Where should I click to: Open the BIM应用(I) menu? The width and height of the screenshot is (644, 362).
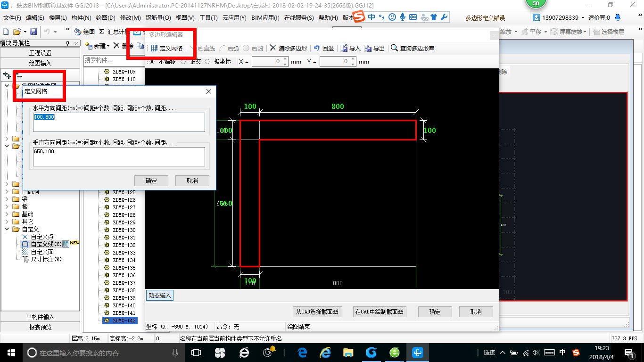pyautogui.click(x=265, y=18)
